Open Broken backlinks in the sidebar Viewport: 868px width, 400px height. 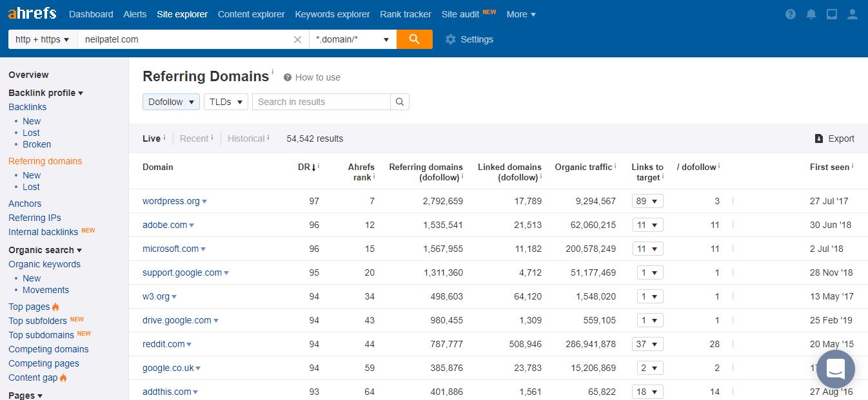pos(37,144)
